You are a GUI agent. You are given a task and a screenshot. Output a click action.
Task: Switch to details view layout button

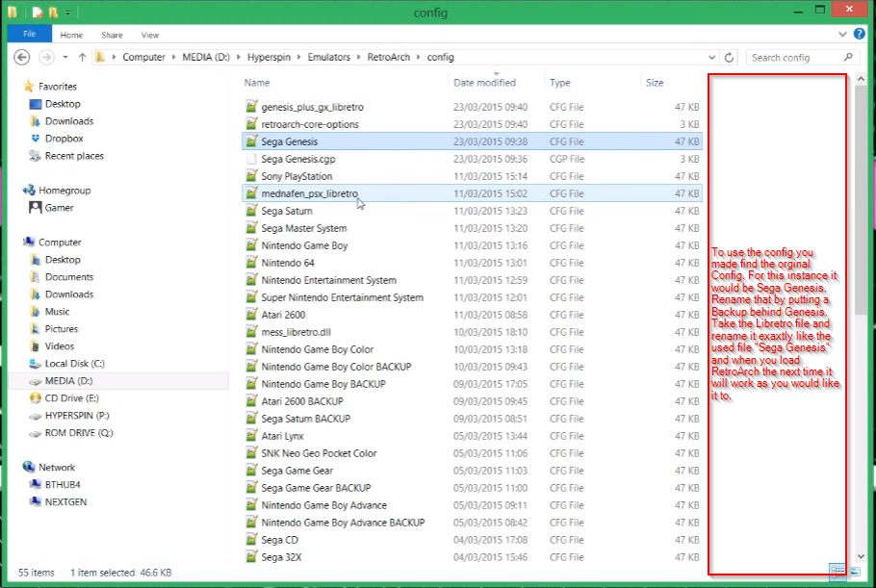[837, 572]
